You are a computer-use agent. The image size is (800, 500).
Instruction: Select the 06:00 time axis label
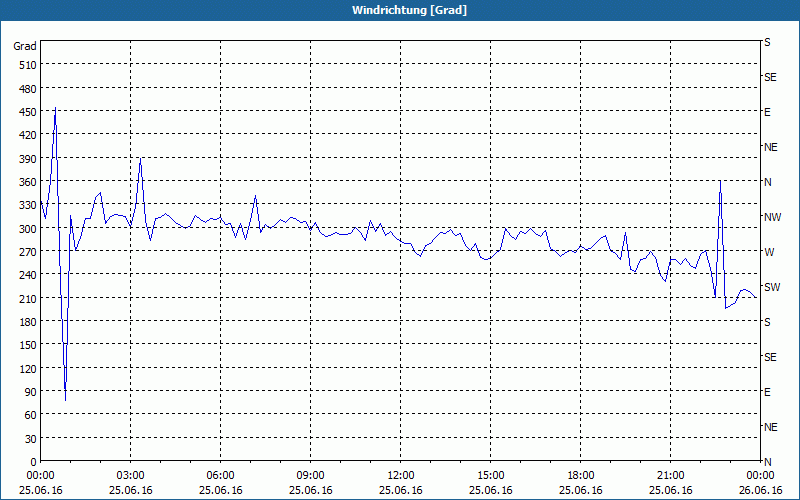(x=220, y=476)
